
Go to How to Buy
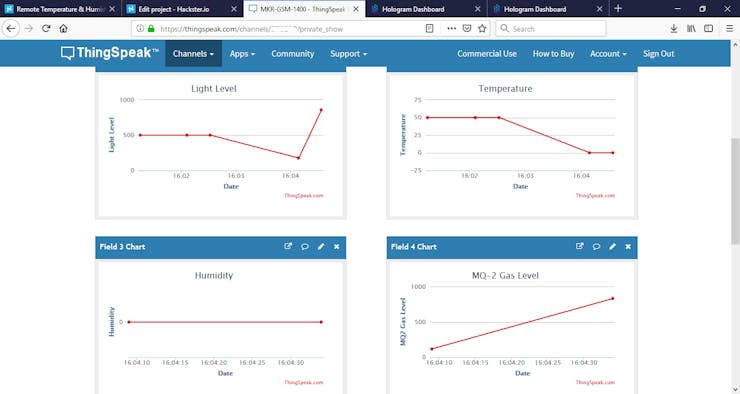[554, 54]
